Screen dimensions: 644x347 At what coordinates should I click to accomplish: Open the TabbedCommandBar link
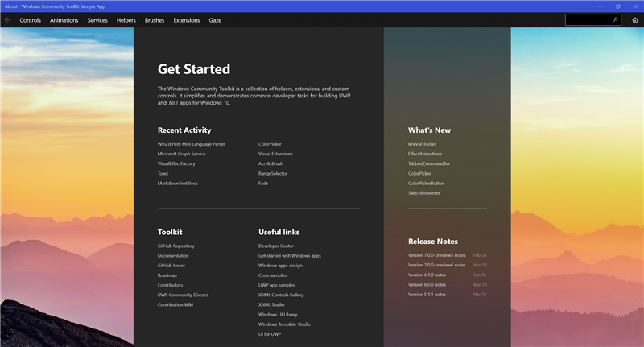tap(429, 163)
